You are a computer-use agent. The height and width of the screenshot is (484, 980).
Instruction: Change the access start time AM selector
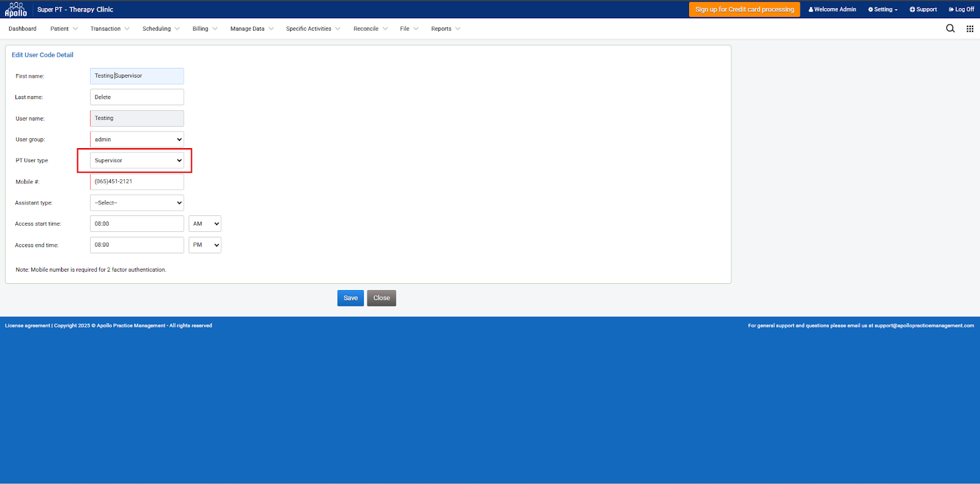pos(205,224)
